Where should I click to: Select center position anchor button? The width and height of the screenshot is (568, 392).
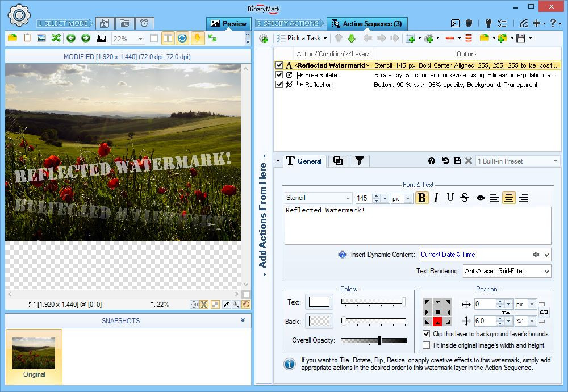(x=437, y=311)
